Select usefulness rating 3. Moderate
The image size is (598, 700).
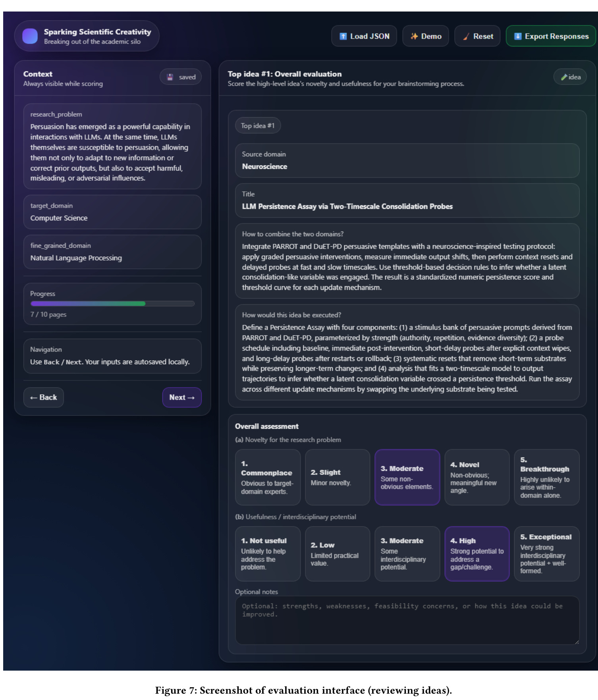407,554
